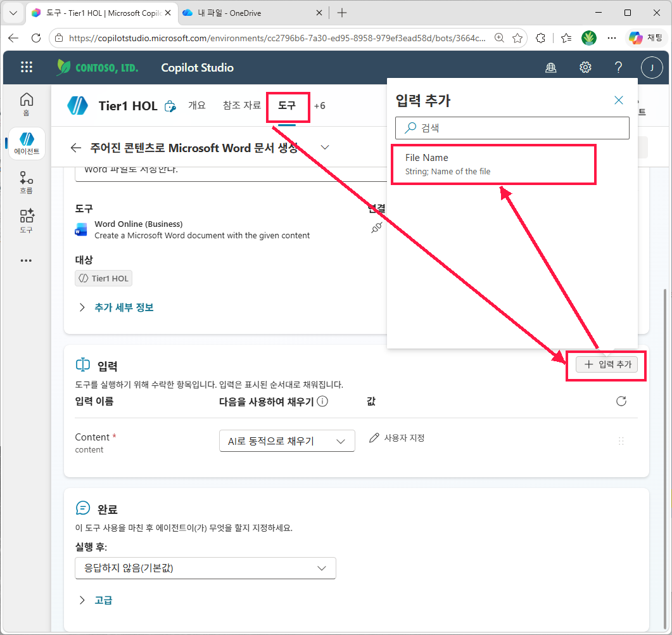
Task: Click the Word Online (Business) icon
Action: (x=80, y=229)
